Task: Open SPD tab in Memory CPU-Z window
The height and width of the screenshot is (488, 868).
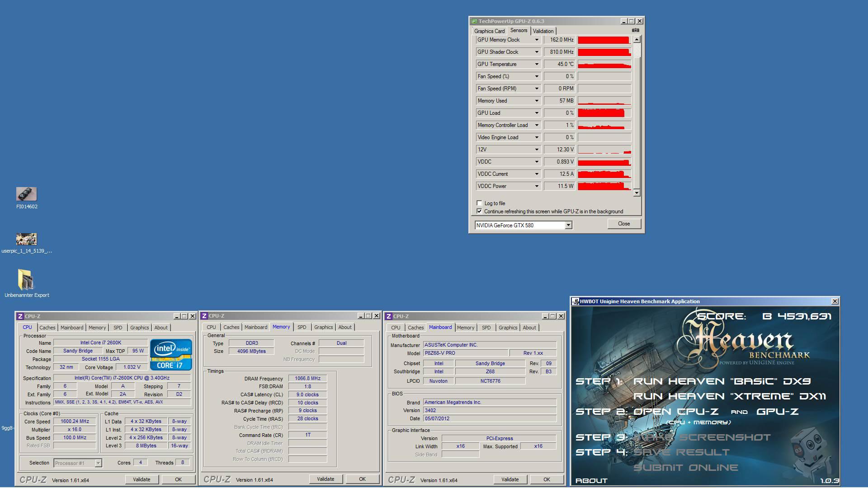Action: [302, 327]
